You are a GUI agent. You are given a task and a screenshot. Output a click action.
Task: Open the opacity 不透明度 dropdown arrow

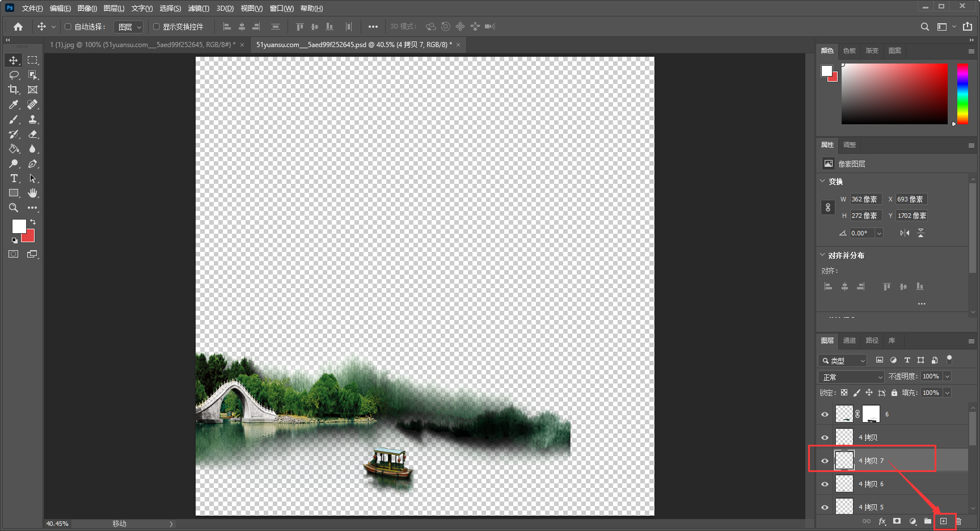(x=947, y=377)
